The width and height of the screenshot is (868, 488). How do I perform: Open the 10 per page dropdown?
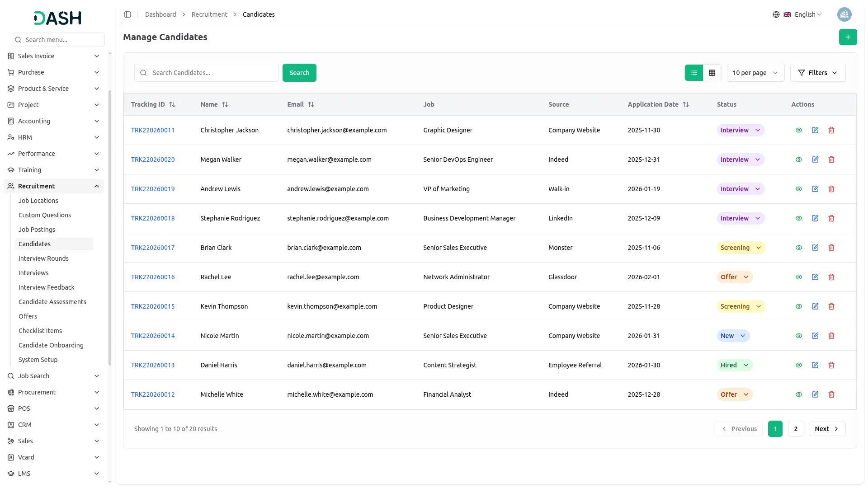[755, 73]
